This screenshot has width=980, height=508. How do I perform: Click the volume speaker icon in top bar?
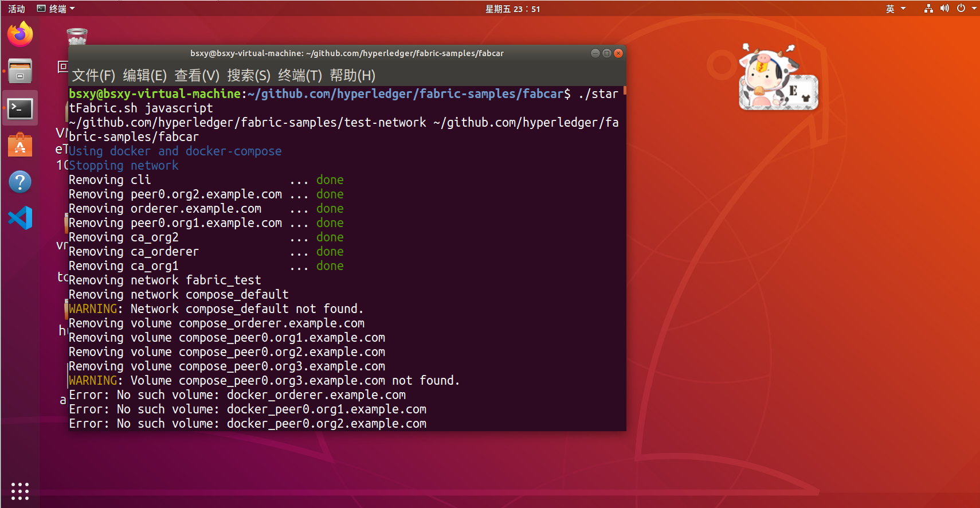[944, 9]
